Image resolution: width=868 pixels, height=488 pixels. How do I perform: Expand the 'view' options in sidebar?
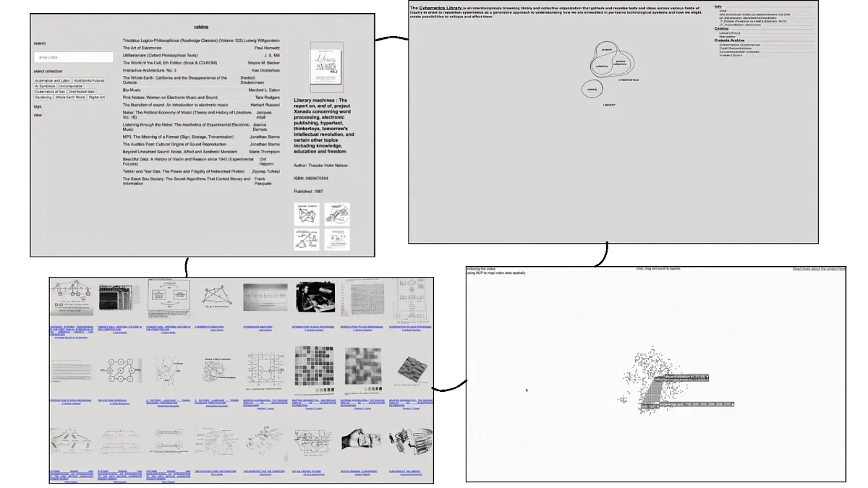[38, 115]
